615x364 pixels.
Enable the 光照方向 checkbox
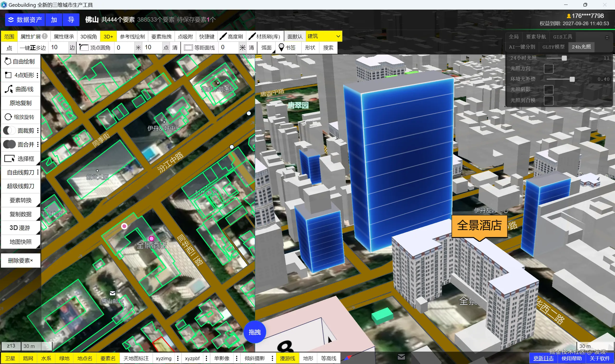(x=548, y=68)
